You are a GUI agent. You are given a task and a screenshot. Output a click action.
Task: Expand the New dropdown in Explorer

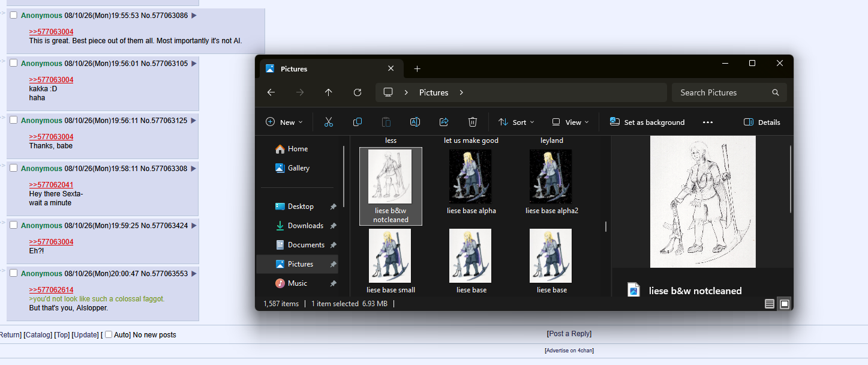pos(284,122)
